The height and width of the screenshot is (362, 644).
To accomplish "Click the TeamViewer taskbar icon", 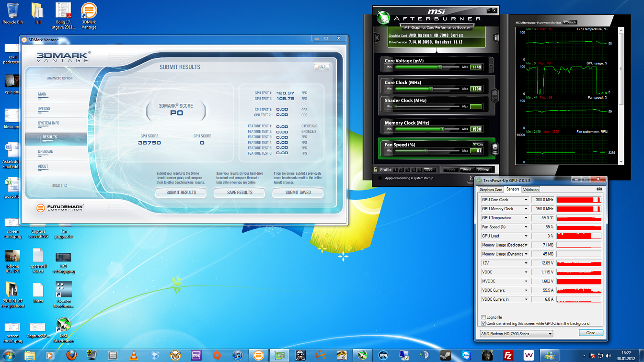I will tap(466, 355).
